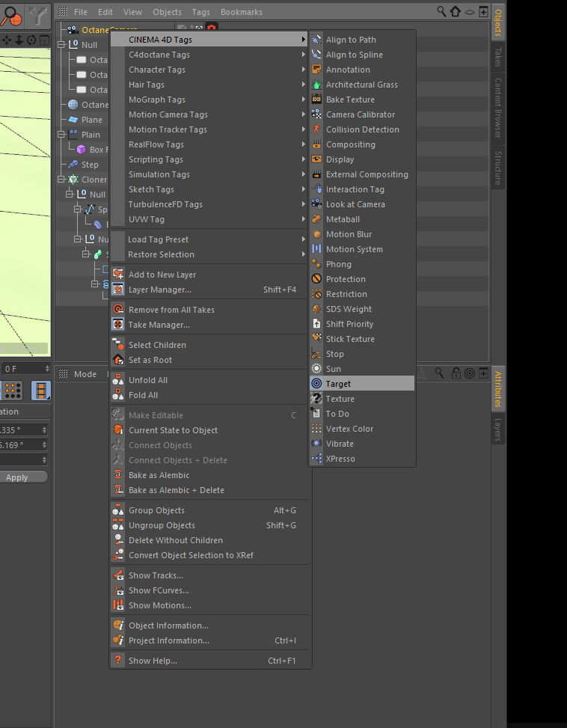567x728 pixels.
Task: Click Group Objects
Action: click(x=209, y=510)
